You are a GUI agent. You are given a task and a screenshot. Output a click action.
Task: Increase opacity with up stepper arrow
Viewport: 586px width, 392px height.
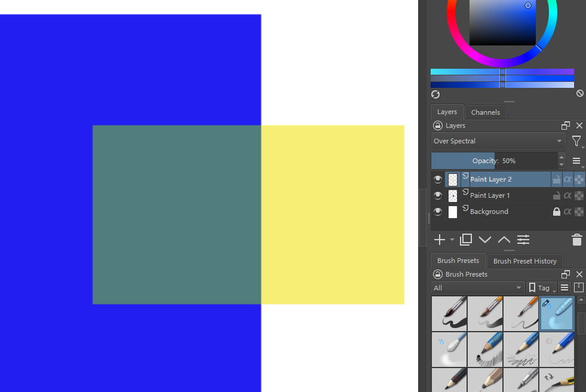coord(561,157)
